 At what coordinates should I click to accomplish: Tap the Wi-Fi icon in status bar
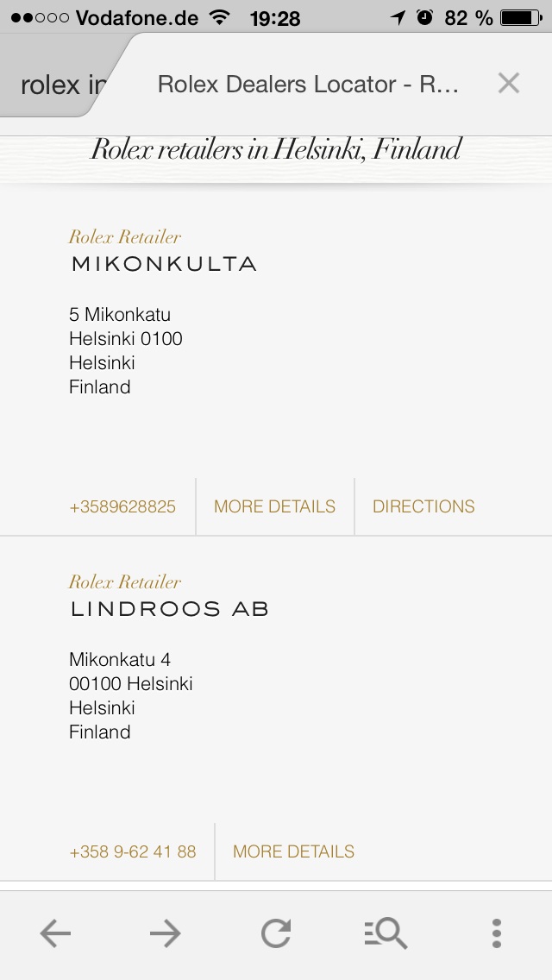tap(221, 17)
